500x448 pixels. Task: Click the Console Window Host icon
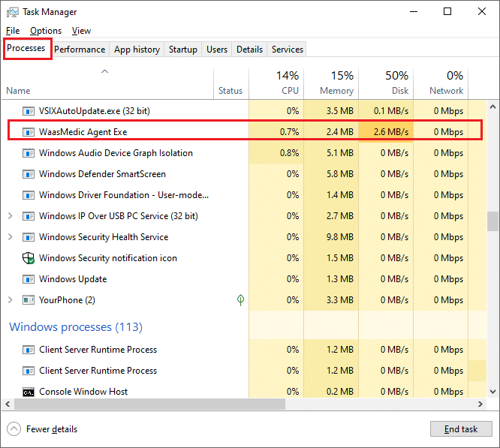29,392
